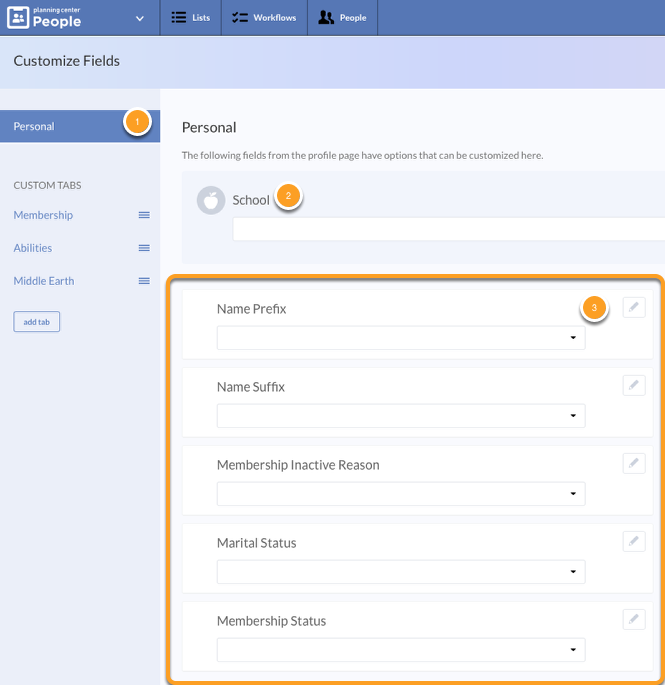
Task: Click the add tab button
Action: (37, 322)
